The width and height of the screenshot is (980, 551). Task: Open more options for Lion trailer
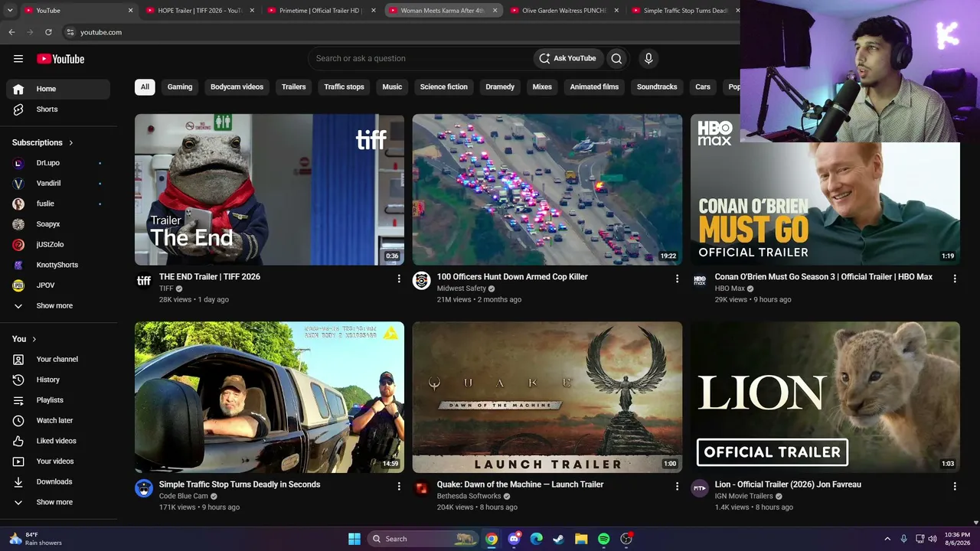tap(955, 486)
